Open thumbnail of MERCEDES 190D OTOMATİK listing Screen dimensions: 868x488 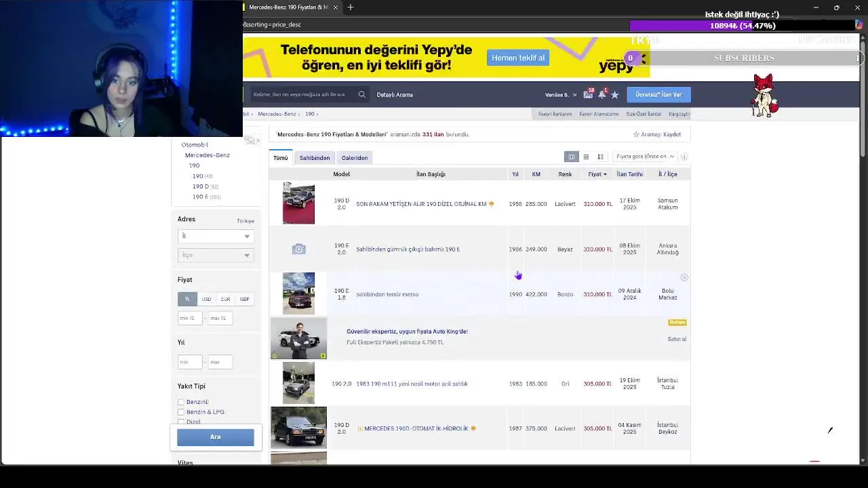click(x=298, y=428)
